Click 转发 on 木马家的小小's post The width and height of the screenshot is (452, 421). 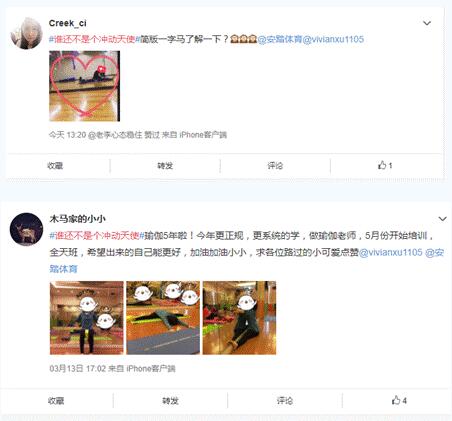click(x=170, y=400)
